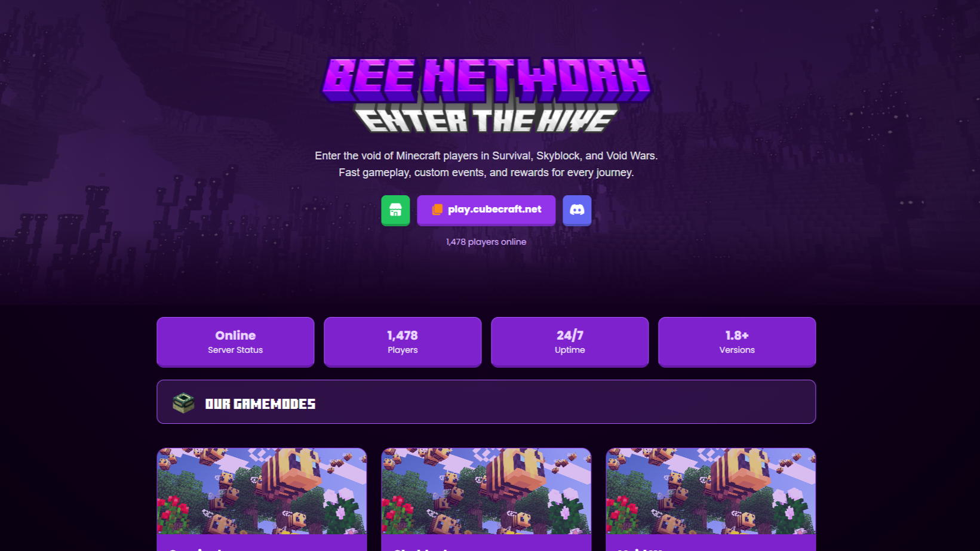
Task: Open the first gamemode bee thumbnail
Action: pyautogui.click(x=262, y=491)
